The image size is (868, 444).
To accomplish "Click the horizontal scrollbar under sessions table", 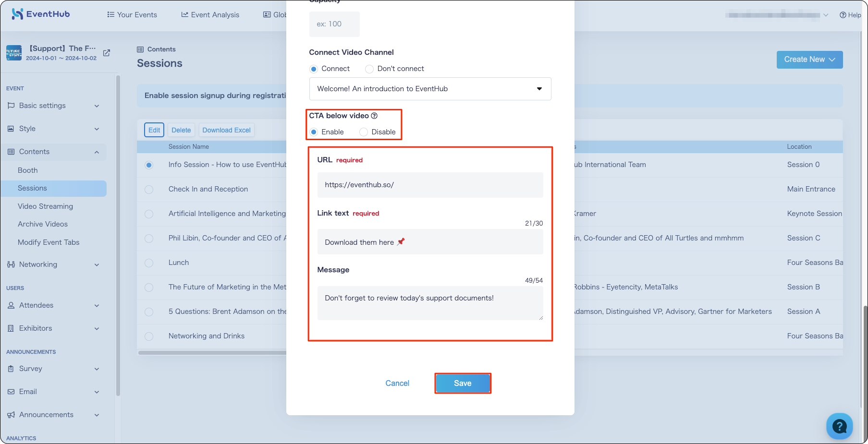I will (x=212, y=353).
